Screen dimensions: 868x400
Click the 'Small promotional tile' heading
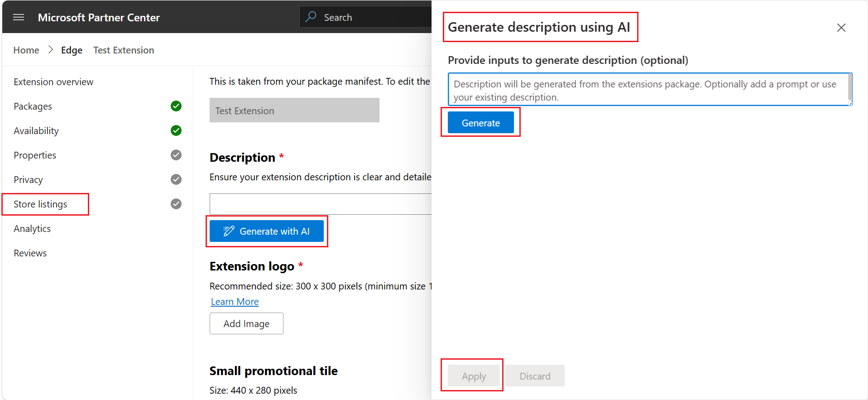tap(273, 371)
